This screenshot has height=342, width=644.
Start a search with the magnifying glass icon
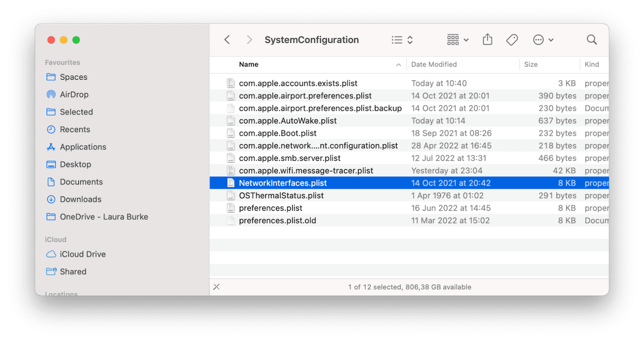(x=592, y=39)
